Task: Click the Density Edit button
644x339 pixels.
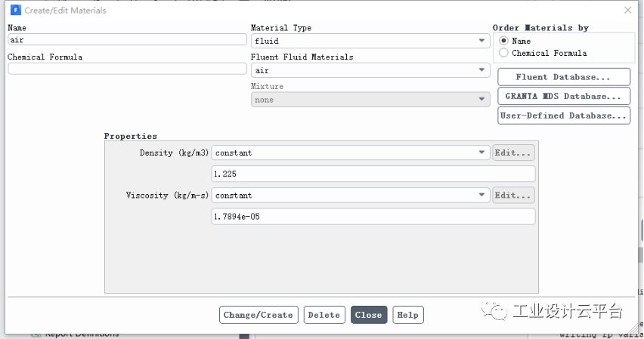Action: pos(513,153)
